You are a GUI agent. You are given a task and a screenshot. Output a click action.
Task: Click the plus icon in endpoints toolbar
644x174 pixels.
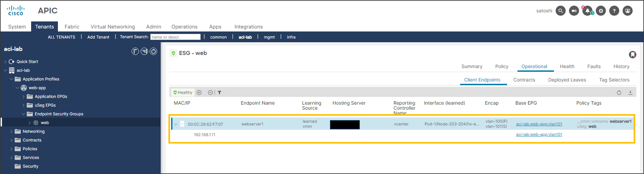coord(199,93)
